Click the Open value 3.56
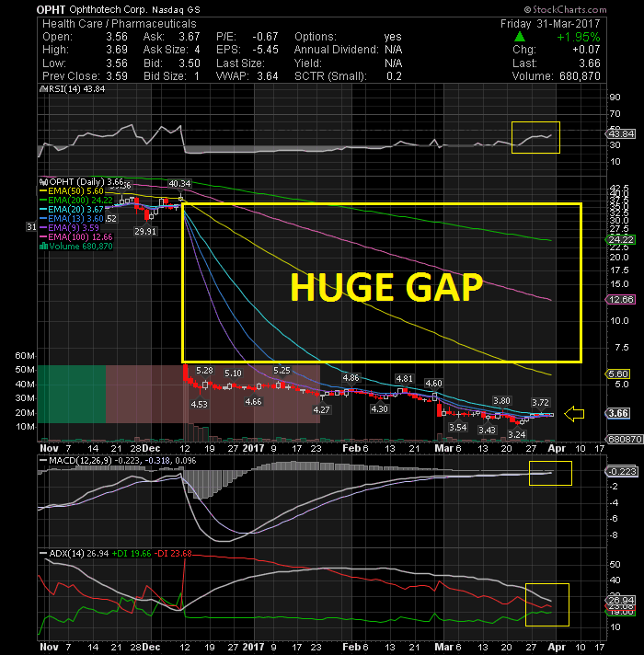644x655 pixels. [117, 37]
